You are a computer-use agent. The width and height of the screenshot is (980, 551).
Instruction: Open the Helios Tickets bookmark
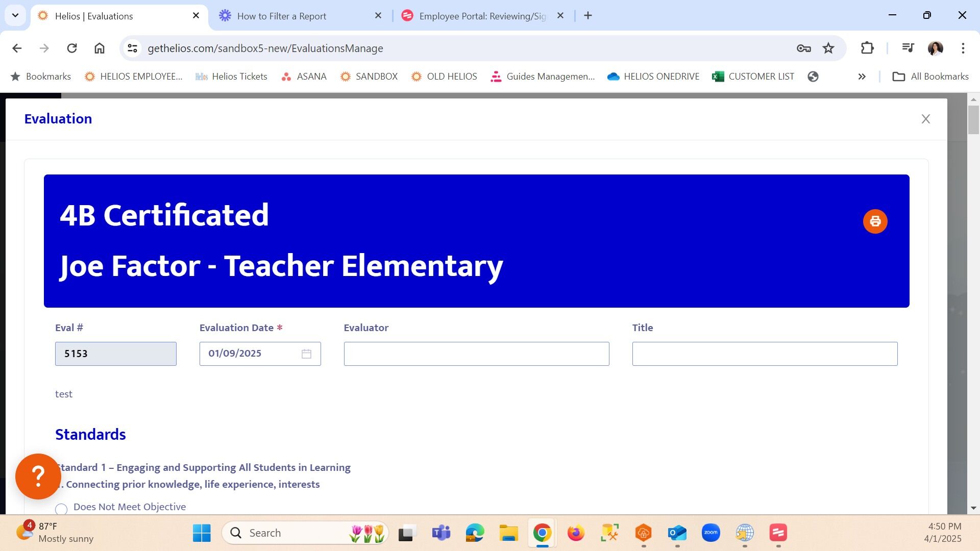point(231,77)
